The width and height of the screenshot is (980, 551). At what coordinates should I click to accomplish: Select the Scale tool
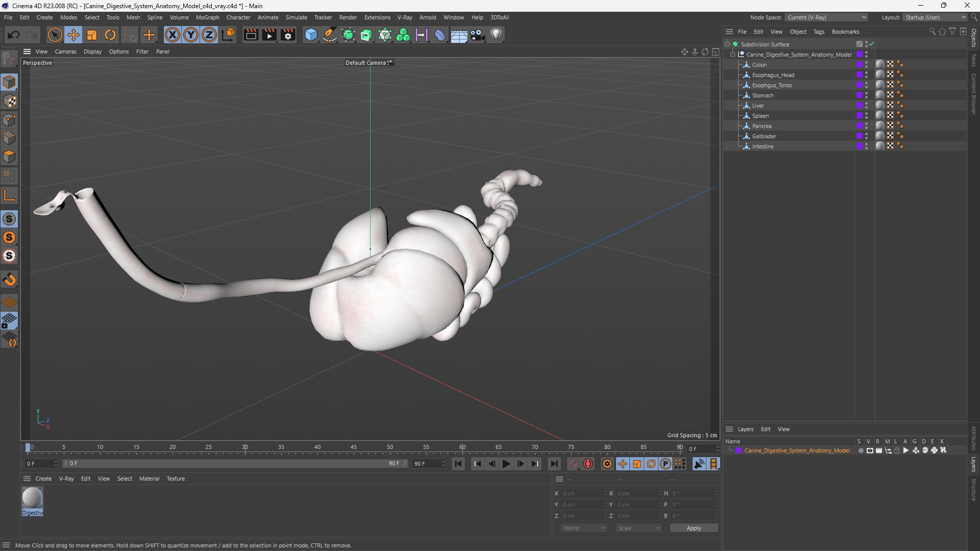click(92, 35)
